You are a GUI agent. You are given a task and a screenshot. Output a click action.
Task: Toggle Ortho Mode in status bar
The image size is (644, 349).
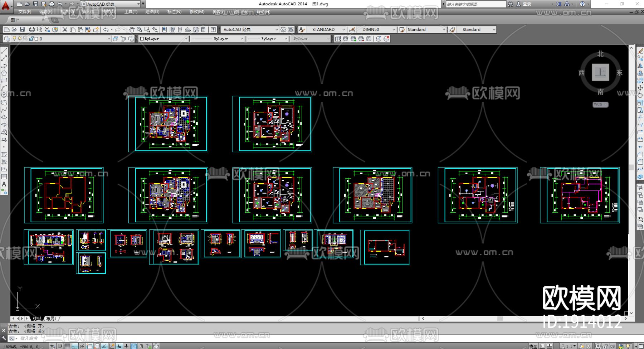(x=75, y=346)
